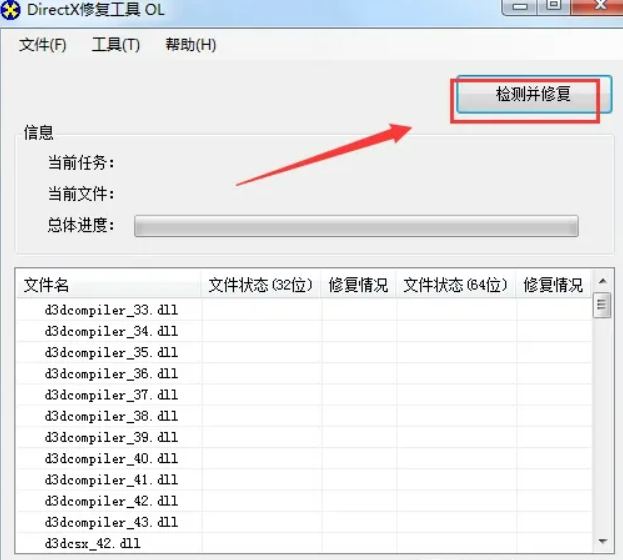Select the d3dcompiler_41.dll row
The image size is (623, 560).
pos(304,480)
